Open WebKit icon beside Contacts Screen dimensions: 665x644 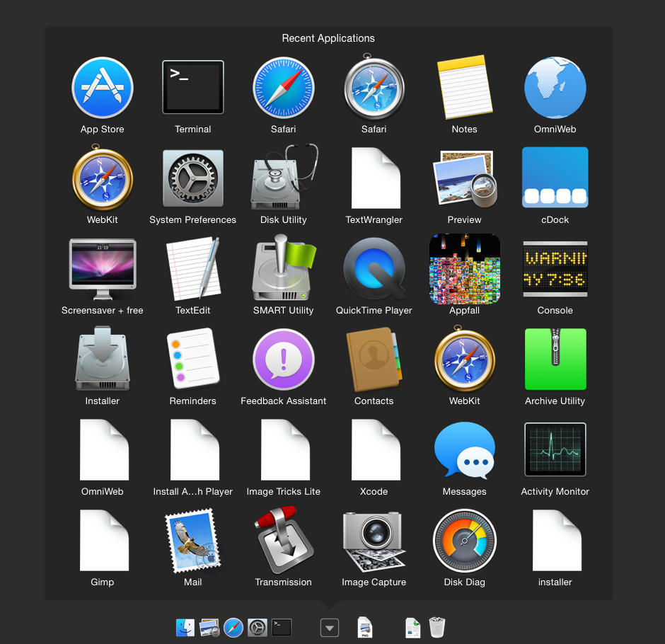pos(465,359)
